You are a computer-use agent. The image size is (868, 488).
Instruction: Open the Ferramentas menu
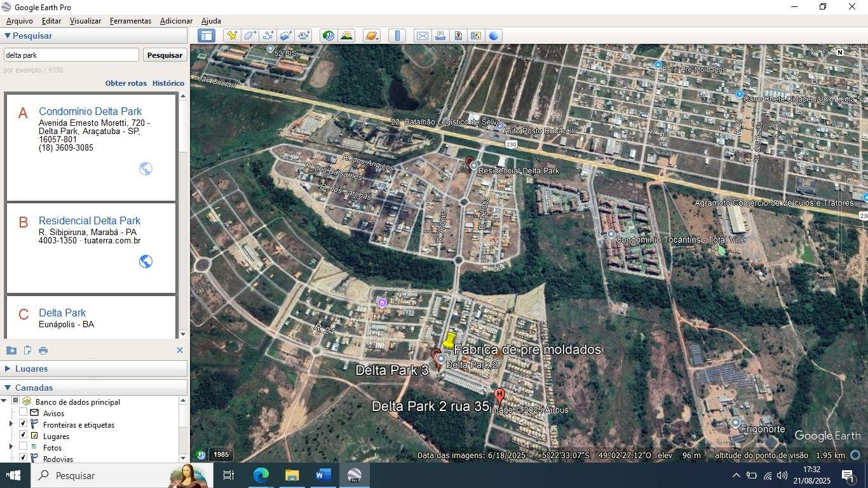point(130,20)
